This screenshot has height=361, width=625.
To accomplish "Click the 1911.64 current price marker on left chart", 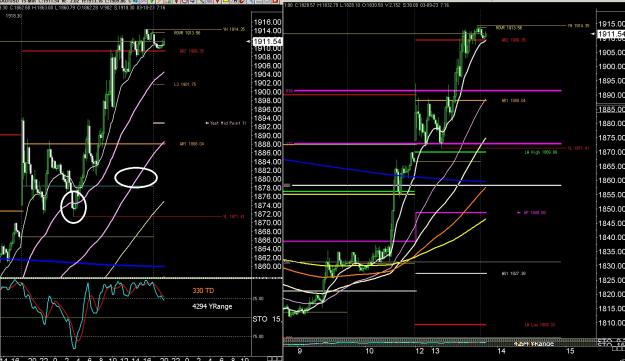I will tap(268, 41).
